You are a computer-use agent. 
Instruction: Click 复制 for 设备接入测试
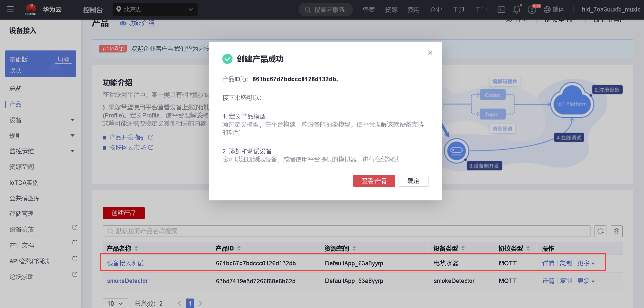coord(566,263)
